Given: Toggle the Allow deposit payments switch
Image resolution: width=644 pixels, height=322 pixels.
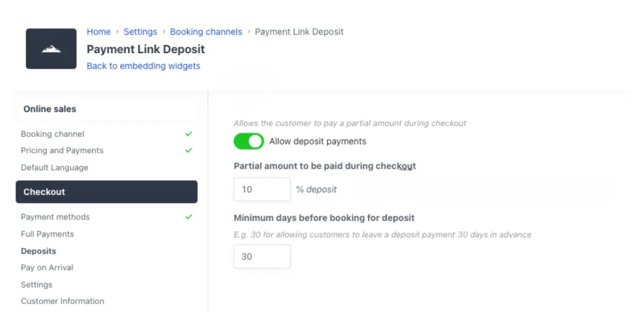Looking at the screenshot, I should coord(249,141).
